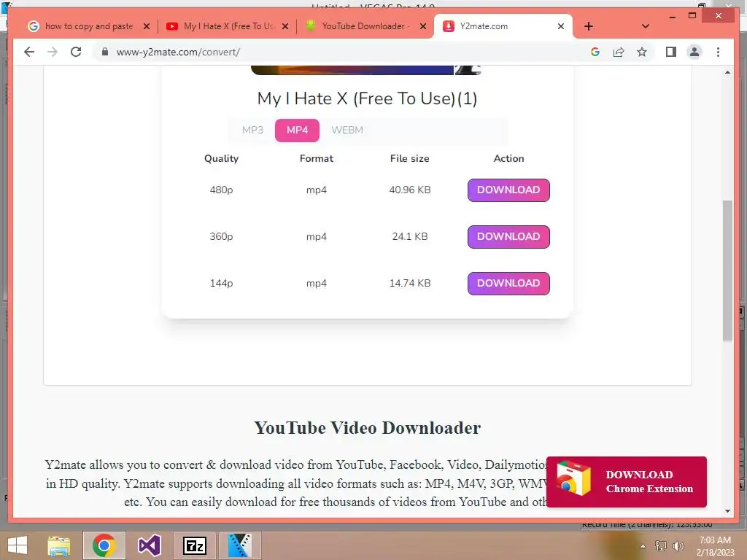The image size is (747, 560).
Task: Click the scrollbar up arrow
Action: [x=727, y=72]
